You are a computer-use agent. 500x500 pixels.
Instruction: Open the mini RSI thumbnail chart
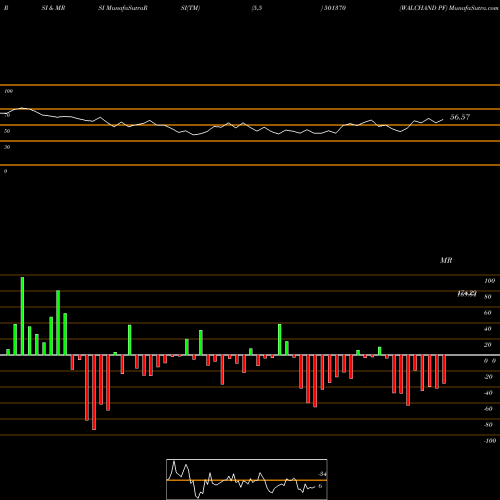tap(247, 479)
